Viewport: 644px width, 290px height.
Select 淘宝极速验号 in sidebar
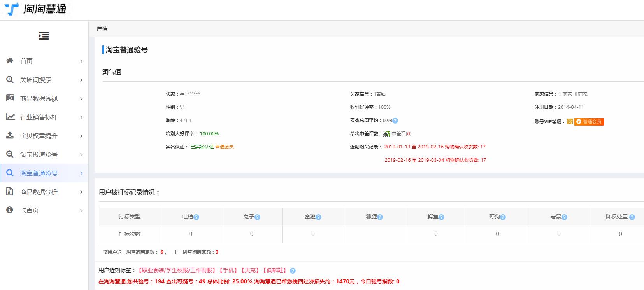[39, 155]
